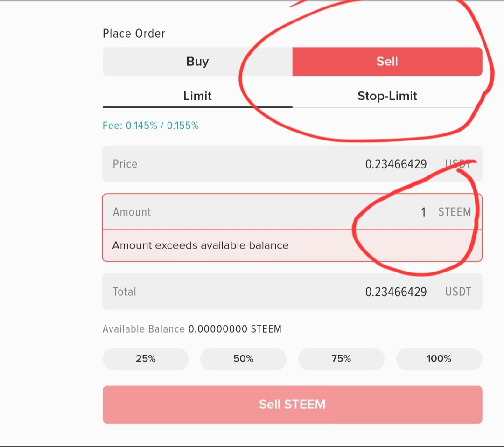Switch to the Stop-Limit tab
Screen dimensions: 504x447
(x=387, y=96)
